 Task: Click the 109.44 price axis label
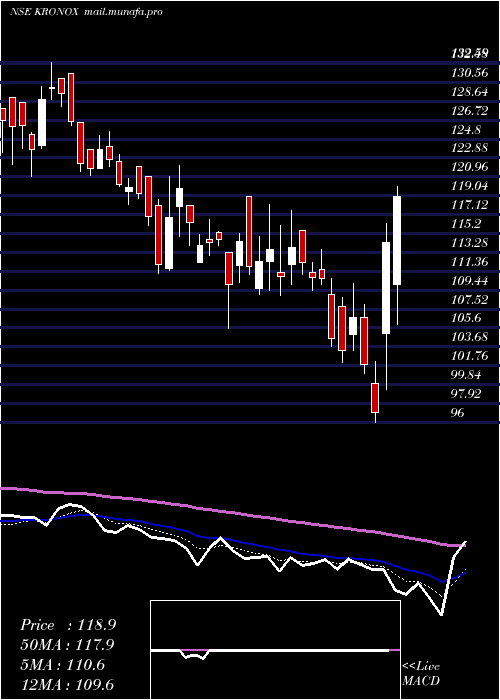[x=470, y=281]
